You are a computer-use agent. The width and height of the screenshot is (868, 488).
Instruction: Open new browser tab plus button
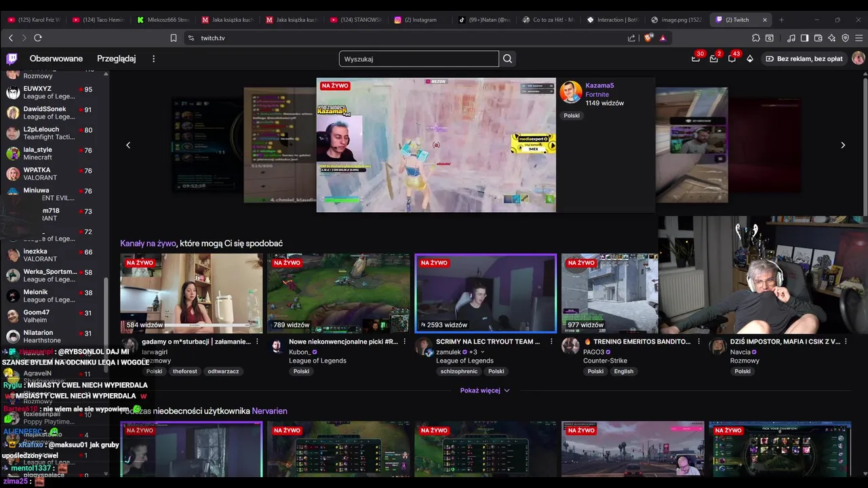coord(781,20)
